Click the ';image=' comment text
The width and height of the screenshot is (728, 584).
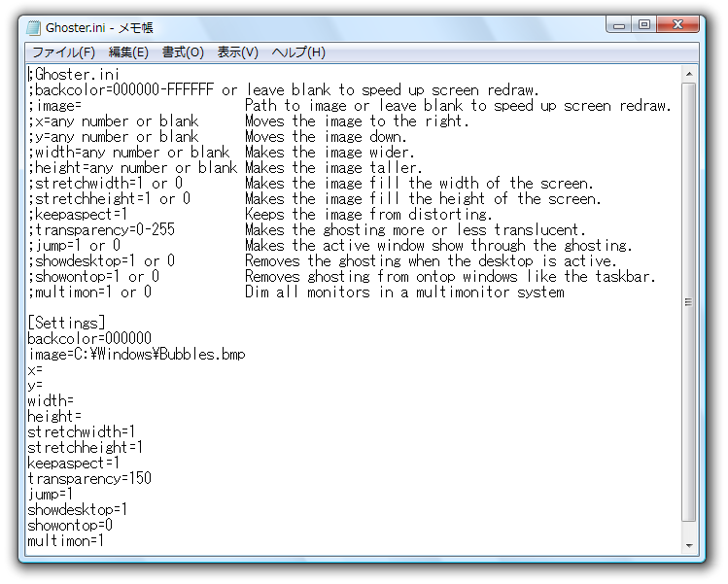(54, 105)
